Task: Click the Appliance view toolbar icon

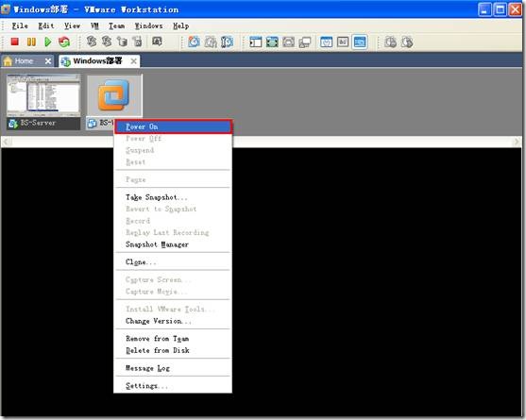Action: tap(343, 42)
